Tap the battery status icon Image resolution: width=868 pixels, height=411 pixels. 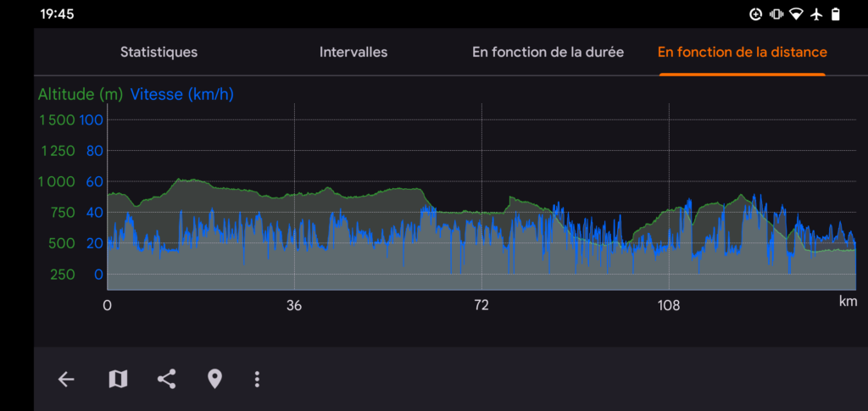[836, 14]
